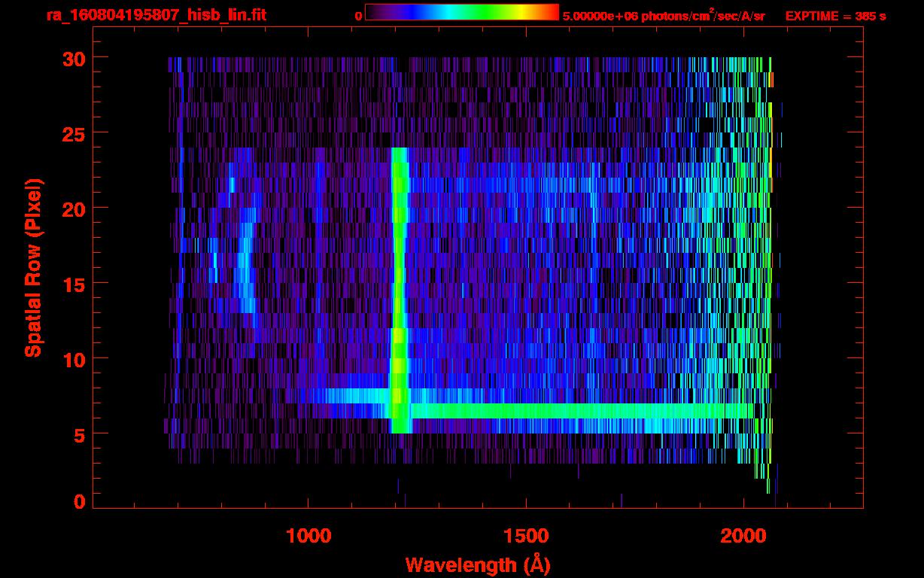Click the Spatial Row (Pixel) axis label
This screenshot has height=578, width=924.
(33, 267)
